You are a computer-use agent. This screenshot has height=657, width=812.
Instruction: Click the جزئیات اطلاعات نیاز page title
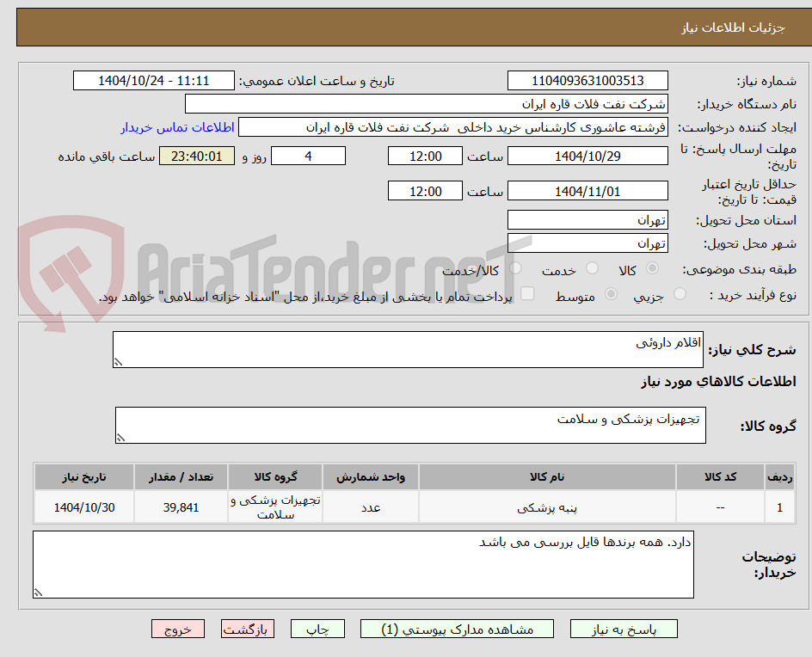[733, 28]
